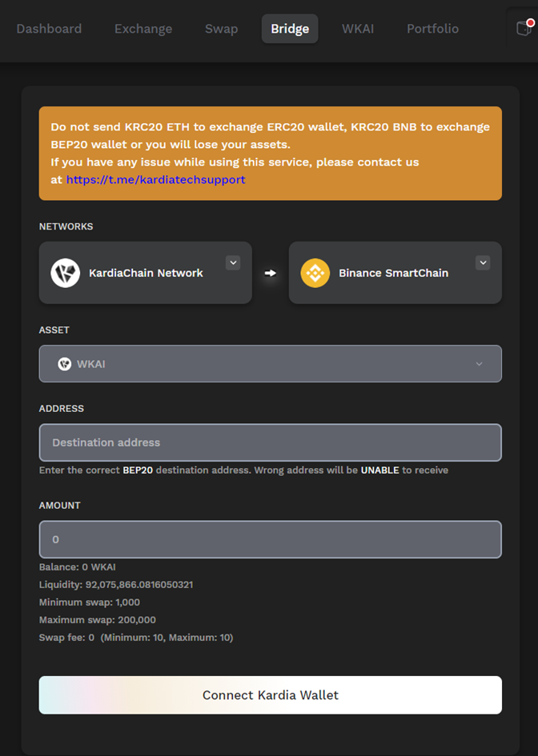Expand the KardiaChain source network chevron
Viewport: 538px width, 756px height.
click(233, 262)
